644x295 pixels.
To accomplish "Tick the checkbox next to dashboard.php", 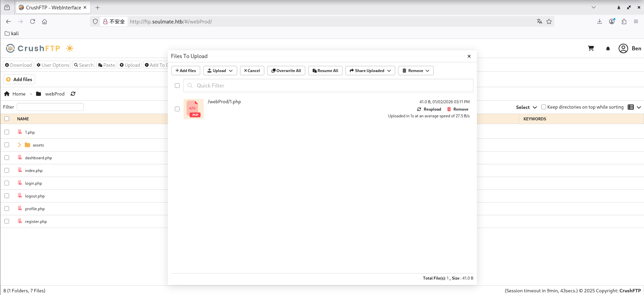I will [x=7, y=158].
